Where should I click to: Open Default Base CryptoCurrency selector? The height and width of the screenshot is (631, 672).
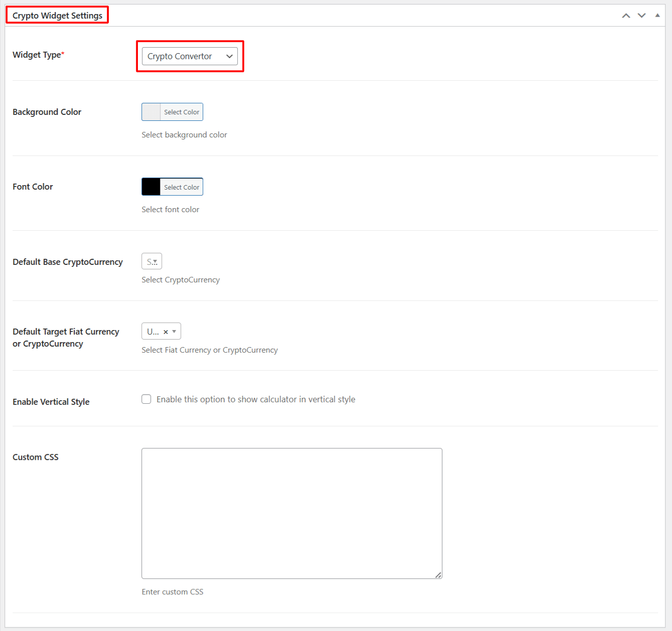pyautogui.click(x=151, y=261)
